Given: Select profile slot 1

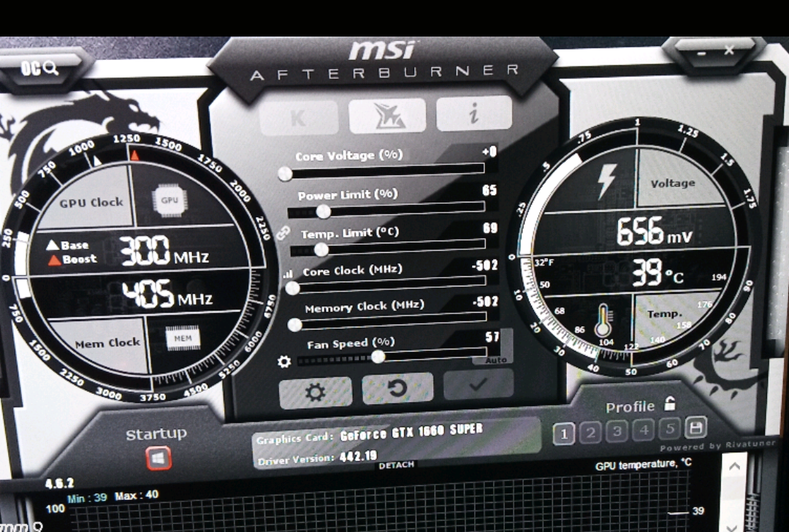Looking at the screenshot, I should click(x=563, y=433).
